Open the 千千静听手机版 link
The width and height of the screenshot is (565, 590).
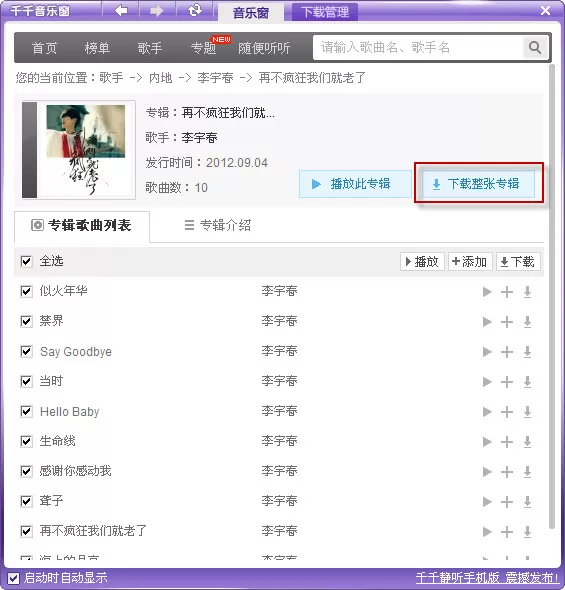487,578
